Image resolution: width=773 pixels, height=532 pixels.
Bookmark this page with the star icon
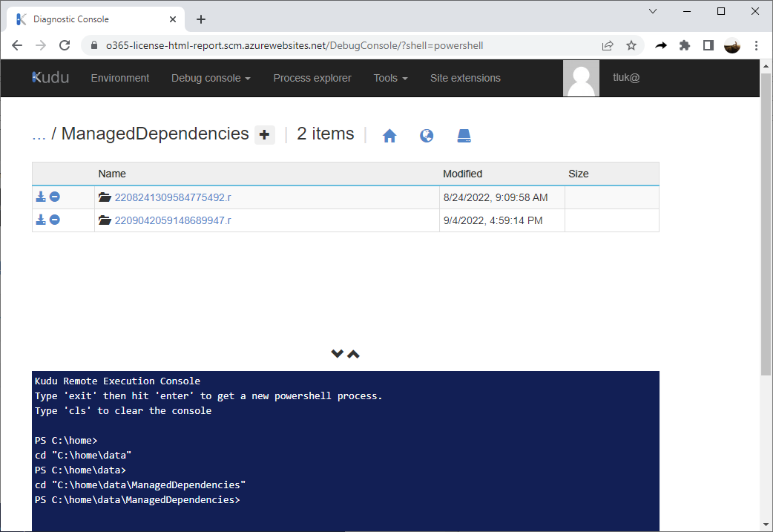[631, 45]
